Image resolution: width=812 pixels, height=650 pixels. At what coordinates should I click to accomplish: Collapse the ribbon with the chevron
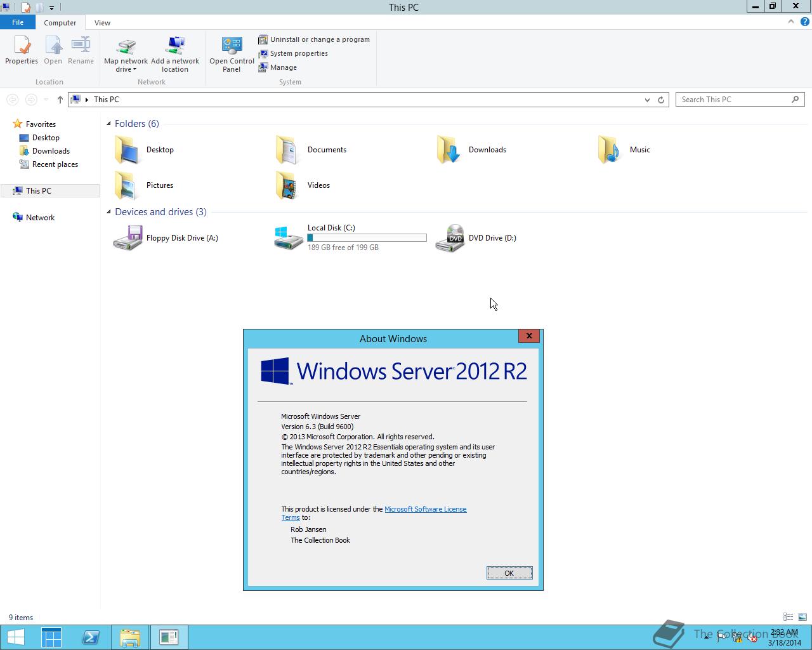click(790, 22)
